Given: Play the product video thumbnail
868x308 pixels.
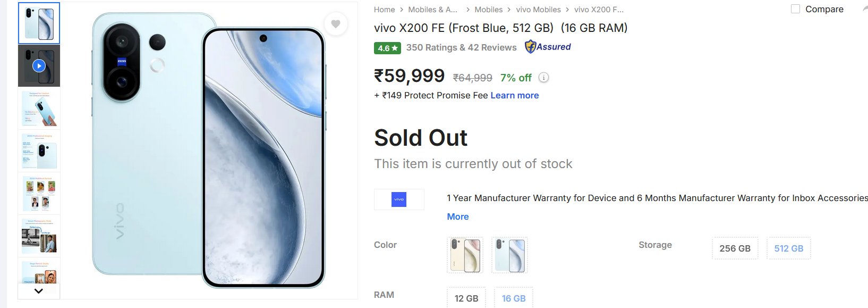Looking at the screenshot, I should [x=39, y=65].
